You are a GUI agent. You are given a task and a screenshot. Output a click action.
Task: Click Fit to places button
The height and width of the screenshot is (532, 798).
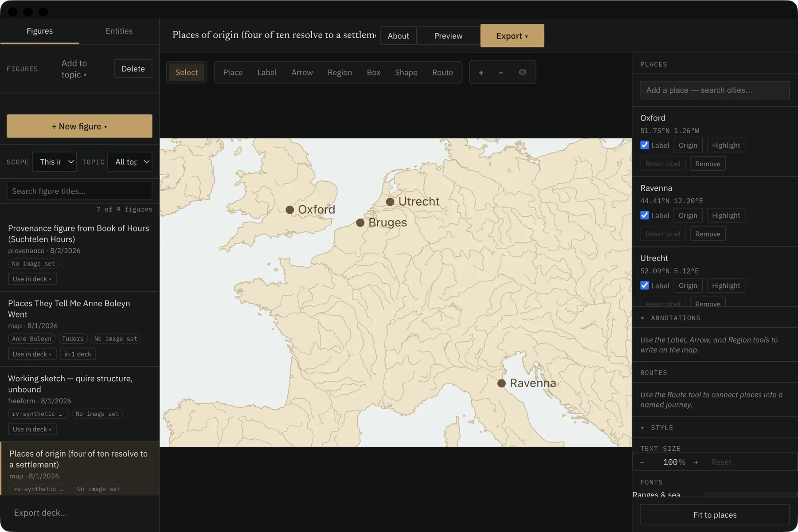click(x=715, y=515)
